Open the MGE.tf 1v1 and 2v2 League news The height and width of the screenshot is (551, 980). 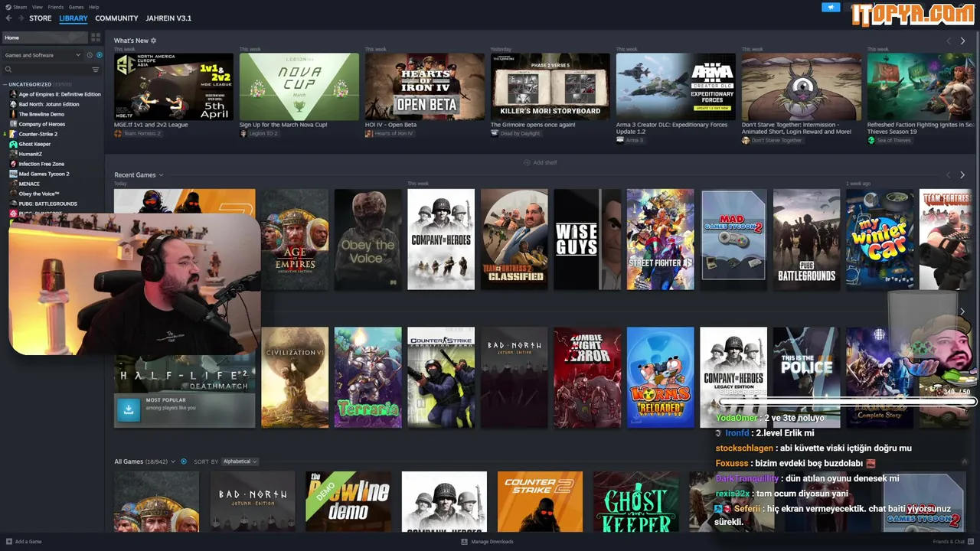coord(174,86)
